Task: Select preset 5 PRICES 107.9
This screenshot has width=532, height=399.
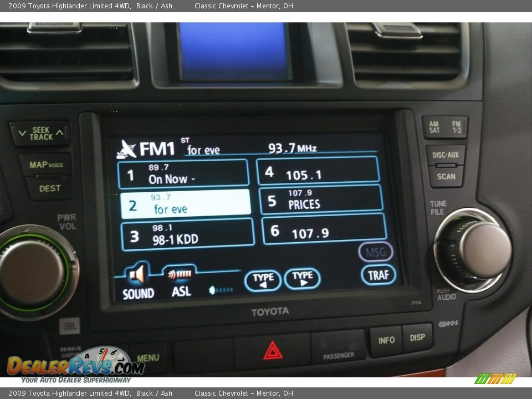Action: [x=321, y=200]
